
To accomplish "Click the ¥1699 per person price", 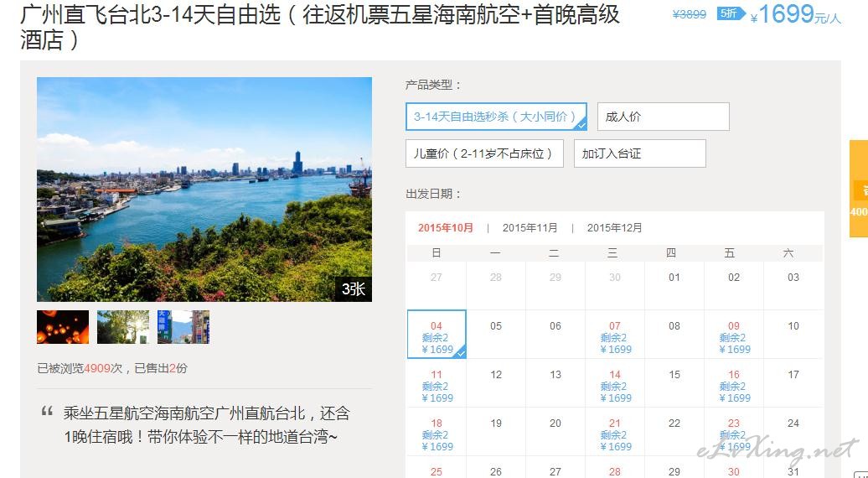I will (795, 14).
